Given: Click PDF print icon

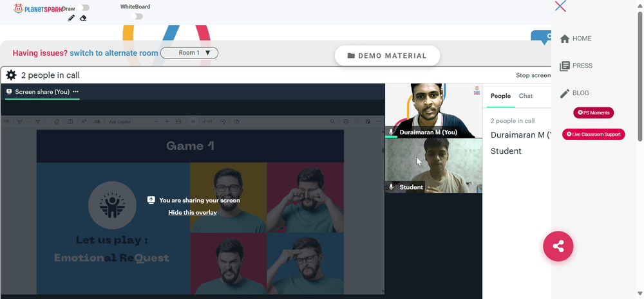Looking at the screenshot, I should click(346, 122).
